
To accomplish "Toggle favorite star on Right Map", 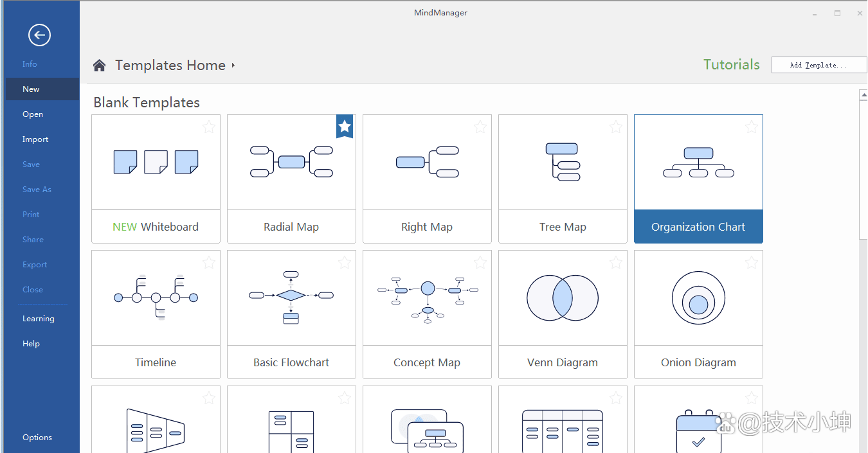I will point(480,127).
